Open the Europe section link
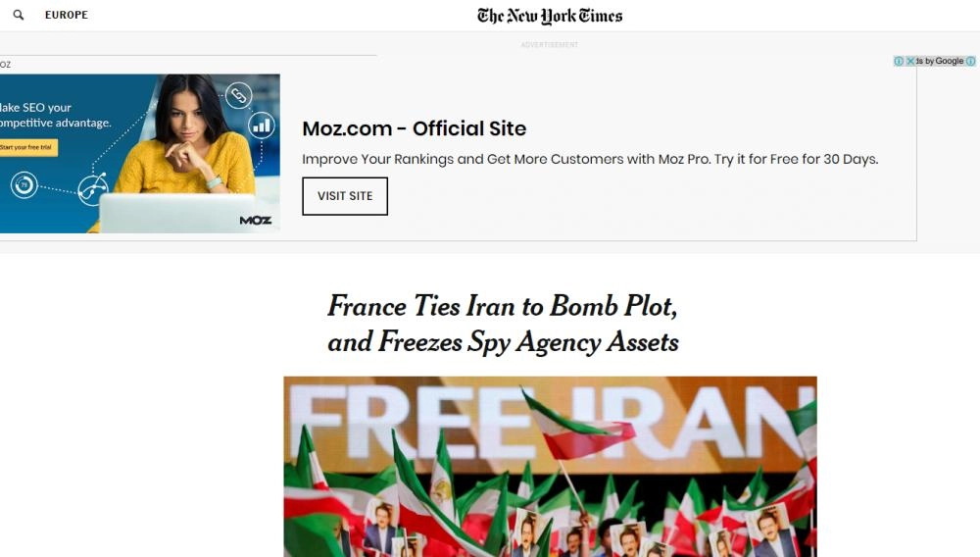The height and width of the screenshot is (557, 980). (67, 16)
